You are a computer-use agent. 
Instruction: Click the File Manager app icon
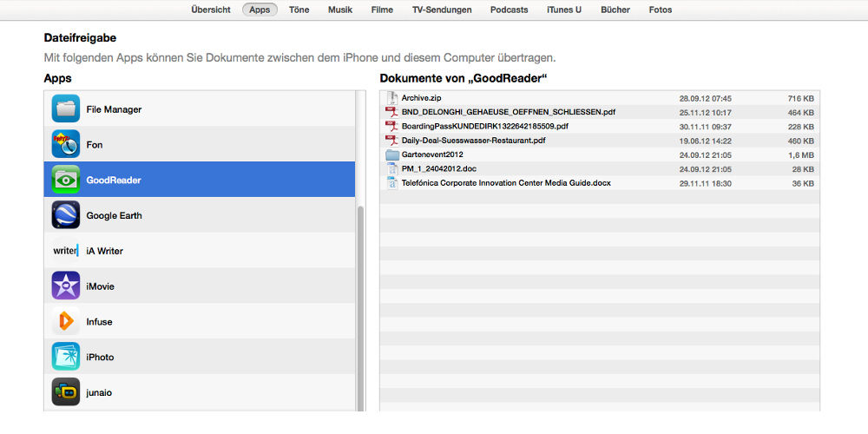[66, 108]
